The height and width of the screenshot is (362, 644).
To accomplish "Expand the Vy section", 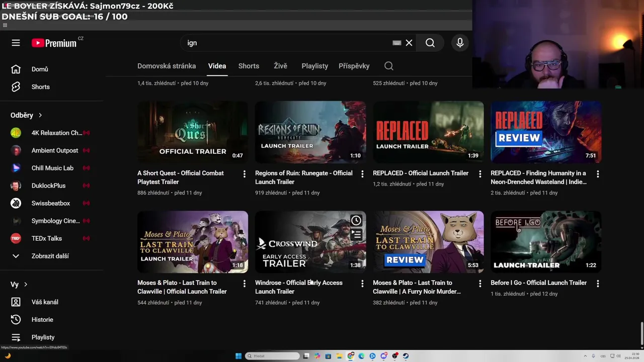I will pyautogui.click(x=19, y=284).
